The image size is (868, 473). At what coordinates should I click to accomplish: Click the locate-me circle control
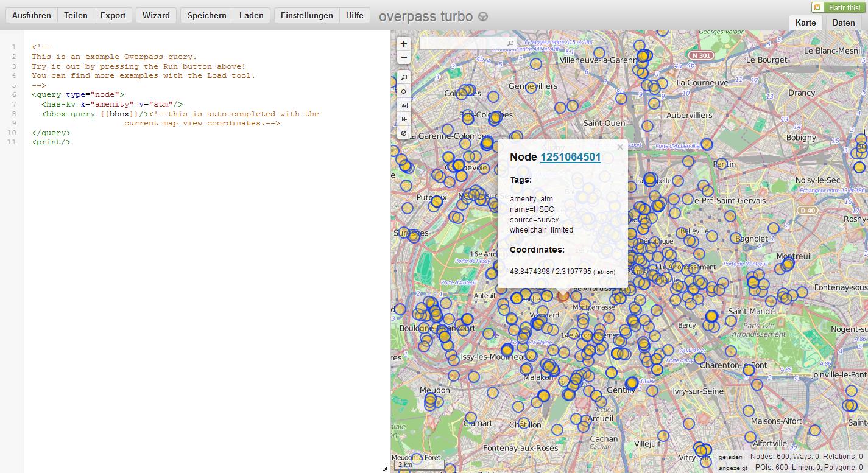point(403,91)
